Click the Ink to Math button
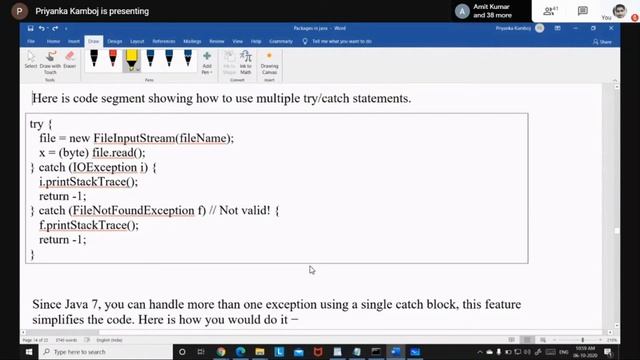The height and width of the screenshot is (360, 640). (x=246, y=62)
